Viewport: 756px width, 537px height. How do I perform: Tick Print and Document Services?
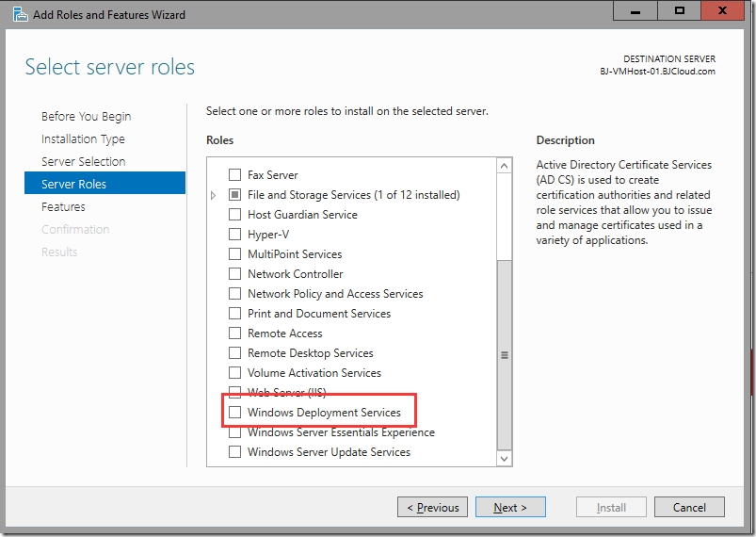tap(234, 313)
